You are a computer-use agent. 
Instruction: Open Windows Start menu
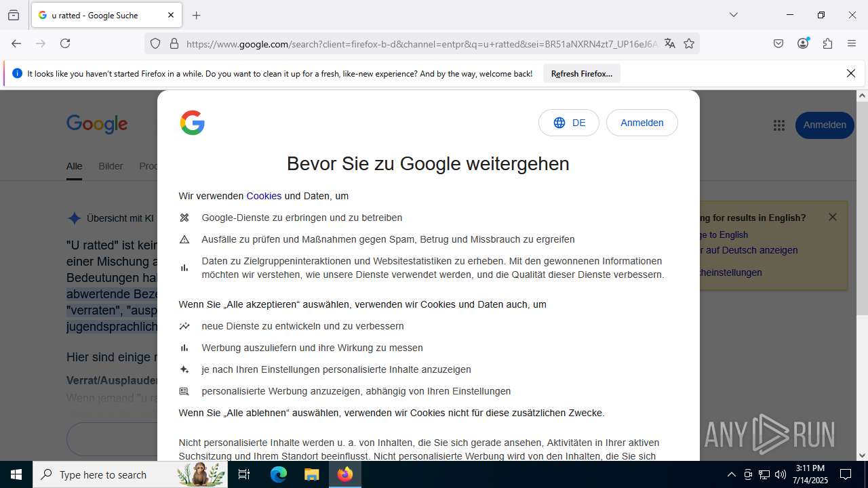16,474
